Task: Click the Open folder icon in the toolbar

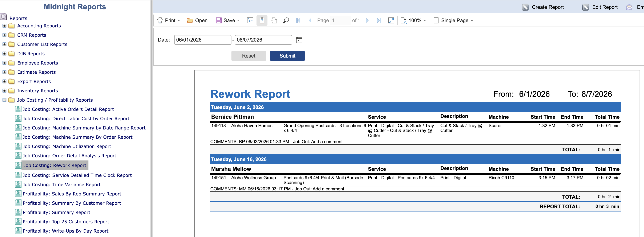Action: tap(190, 20)
